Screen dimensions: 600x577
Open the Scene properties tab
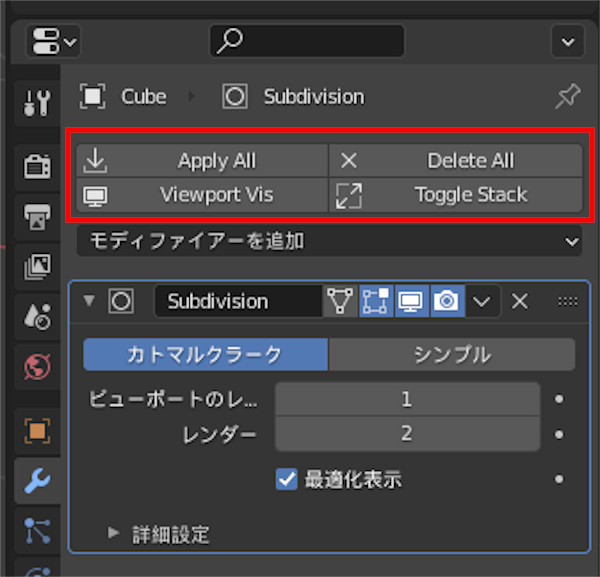tap(37, 316)
